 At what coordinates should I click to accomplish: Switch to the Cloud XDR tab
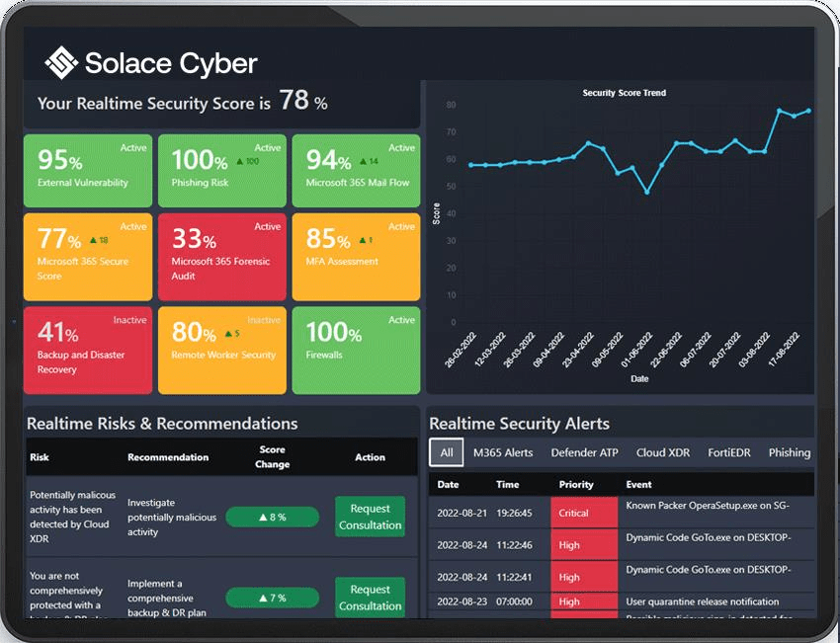coord(663,453)
